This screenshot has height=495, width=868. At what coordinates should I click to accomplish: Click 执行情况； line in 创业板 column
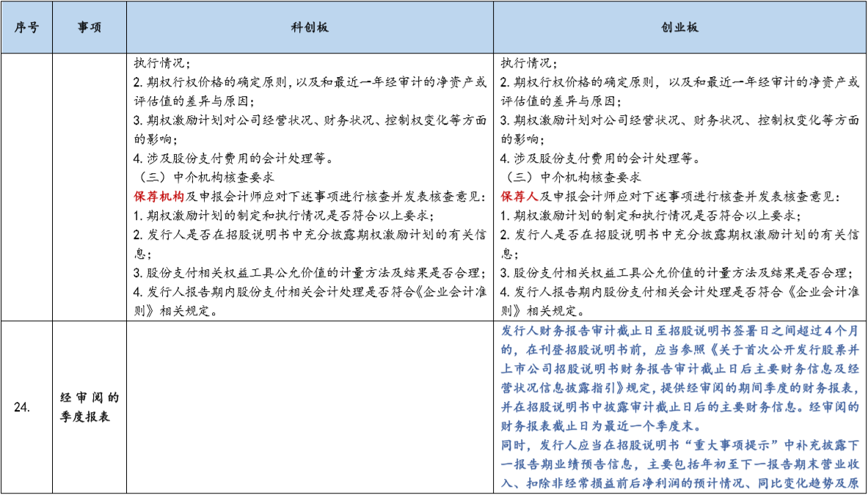pyautogui.click(x=528, y=63)
